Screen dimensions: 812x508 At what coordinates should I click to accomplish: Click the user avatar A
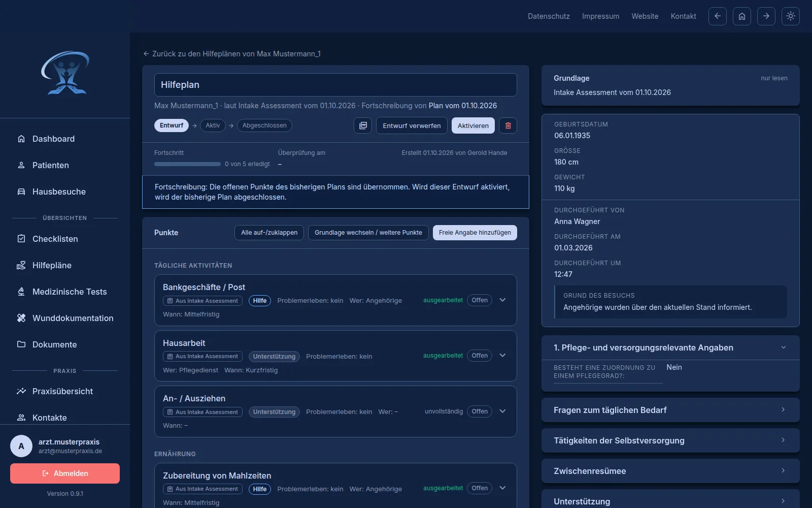[21, 446]
